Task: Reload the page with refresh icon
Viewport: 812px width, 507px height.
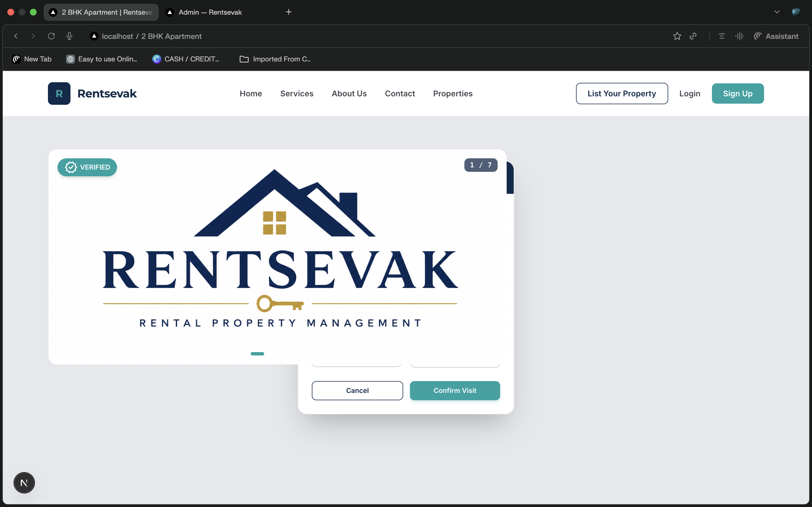Action: (x=51, y=36)
